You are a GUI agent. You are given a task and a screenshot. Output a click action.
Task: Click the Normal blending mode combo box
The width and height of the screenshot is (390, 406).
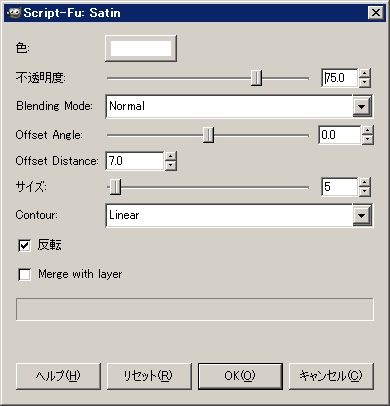pyautogui.click(x=239, y=107)
